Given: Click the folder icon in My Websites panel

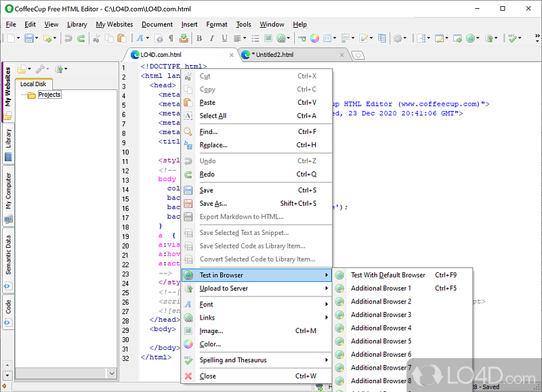Looking at the screenshot, I should click(x=22, y=69).
